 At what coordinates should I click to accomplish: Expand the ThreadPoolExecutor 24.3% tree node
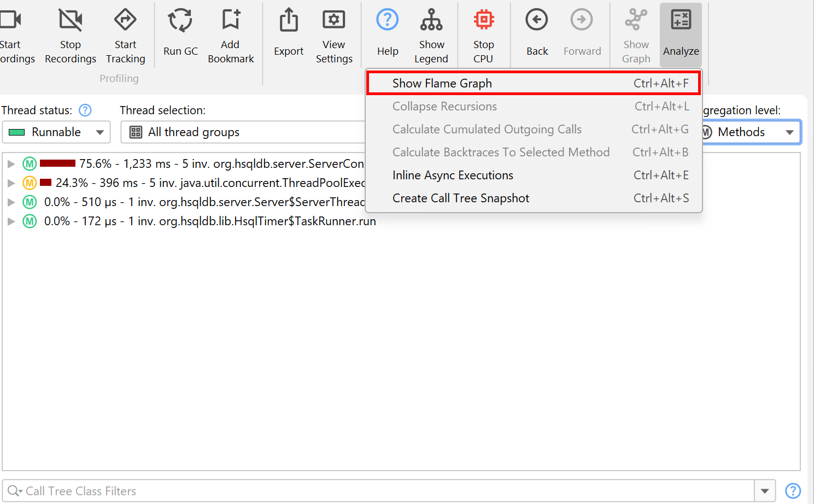(x=11, y=183)
